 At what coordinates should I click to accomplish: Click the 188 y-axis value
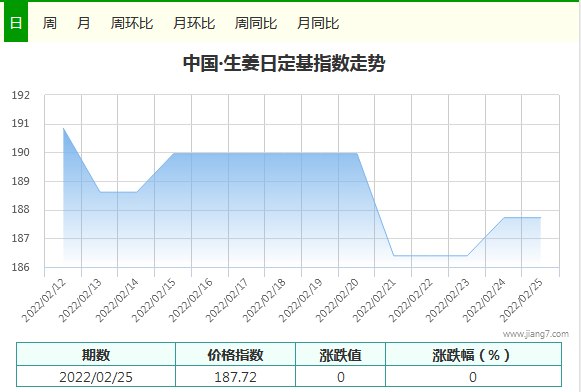pos(20,210)
